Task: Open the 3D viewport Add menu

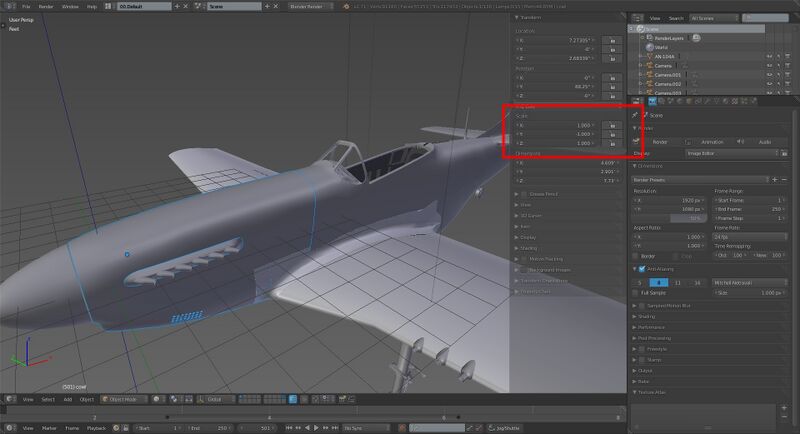Action: (67, 399)
